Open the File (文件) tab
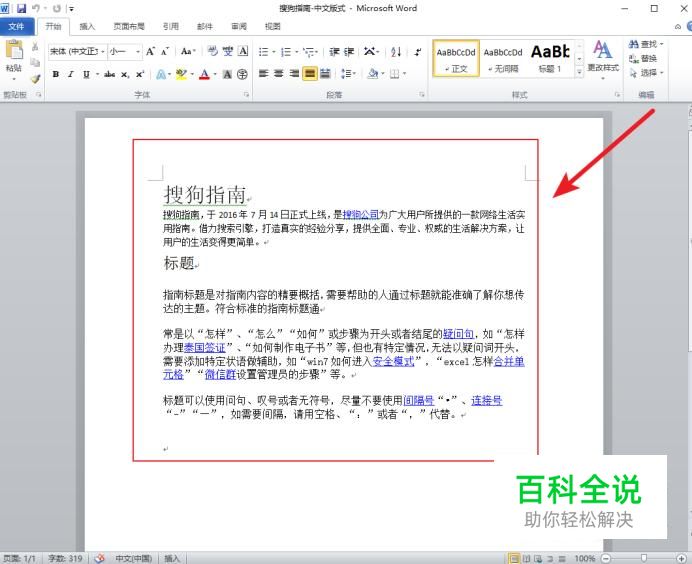 (16, 26)
